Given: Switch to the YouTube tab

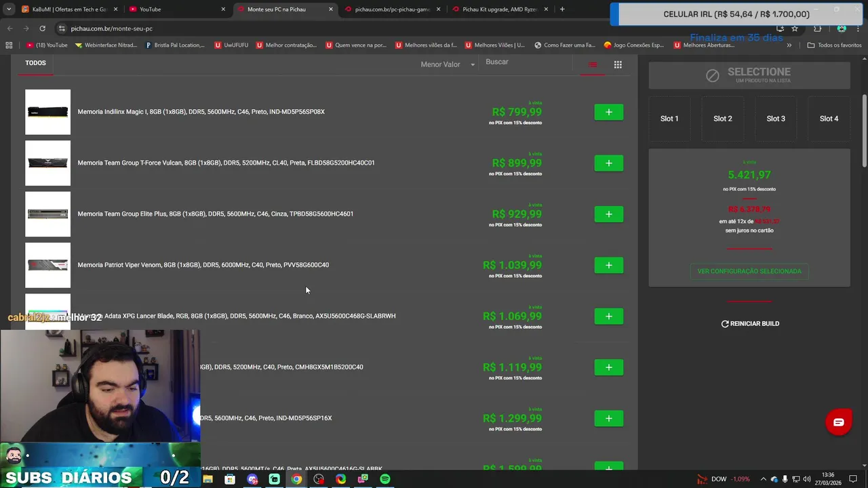Looking at the screenshot, I should [x=178, y=9].
